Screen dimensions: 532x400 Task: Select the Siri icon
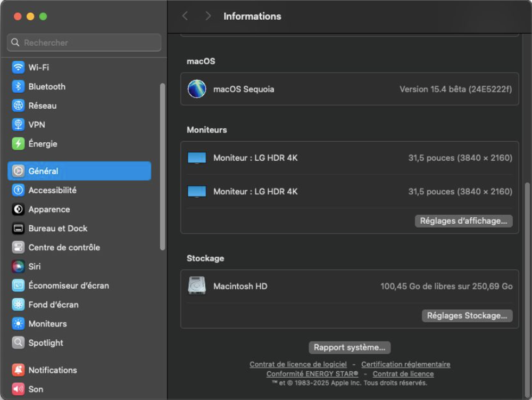click(18, 266)
